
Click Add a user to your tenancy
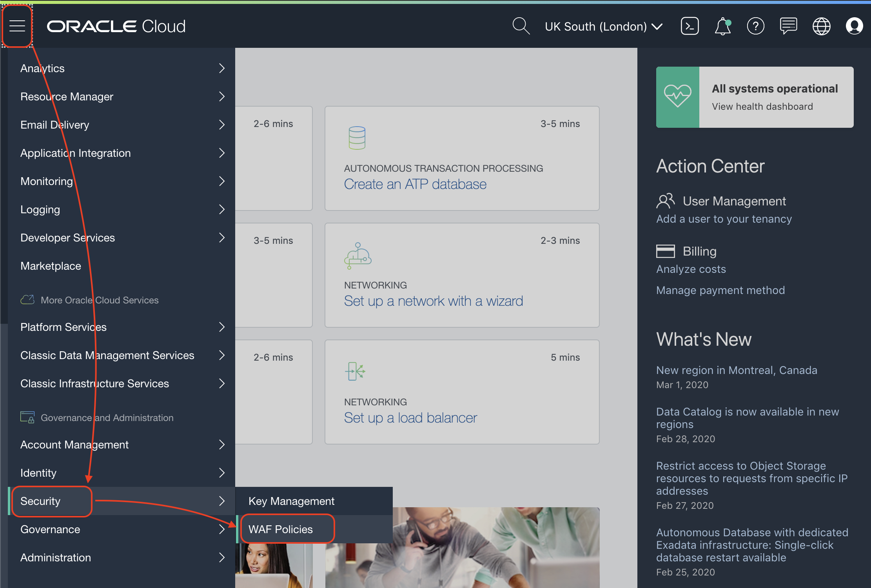[x=724, y=219]
